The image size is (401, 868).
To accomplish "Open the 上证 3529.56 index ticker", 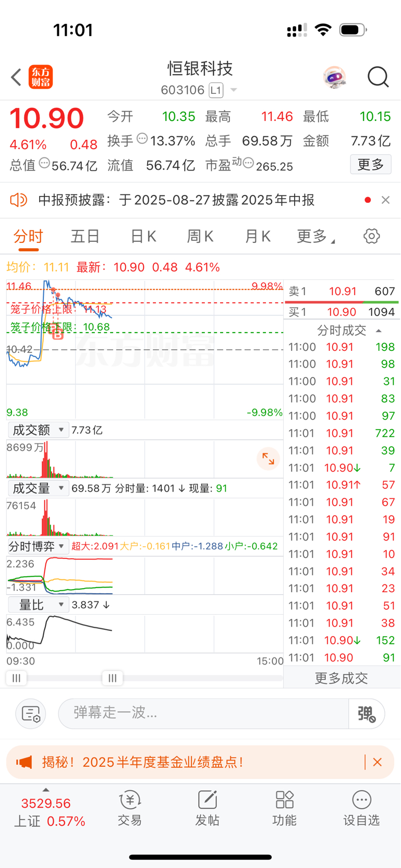I will [49, 812].
